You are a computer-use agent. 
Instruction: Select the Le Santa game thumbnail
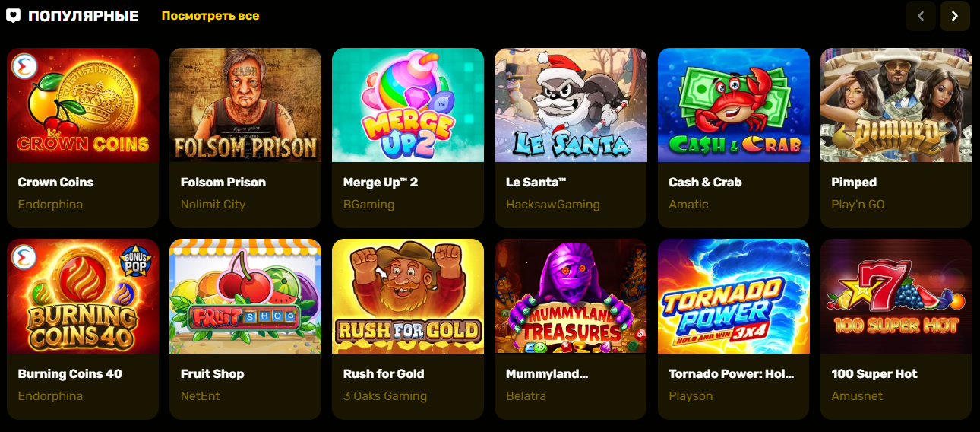point(571,105)
